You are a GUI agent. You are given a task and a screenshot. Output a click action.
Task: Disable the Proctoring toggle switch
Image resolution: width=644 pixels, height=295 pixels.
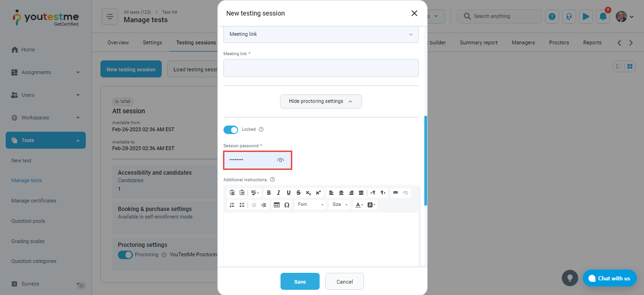125,255
